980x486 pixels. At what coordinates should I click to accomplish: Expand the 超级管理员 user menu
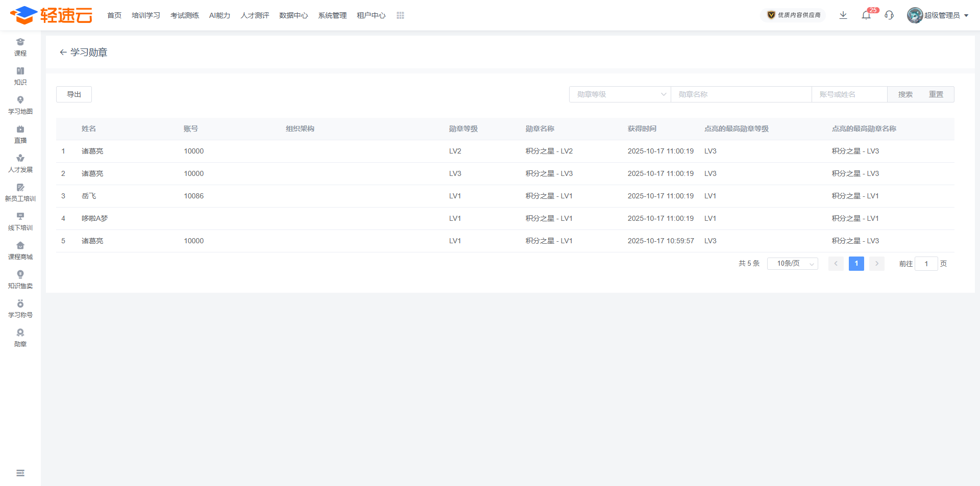click(x=938, y=15)
